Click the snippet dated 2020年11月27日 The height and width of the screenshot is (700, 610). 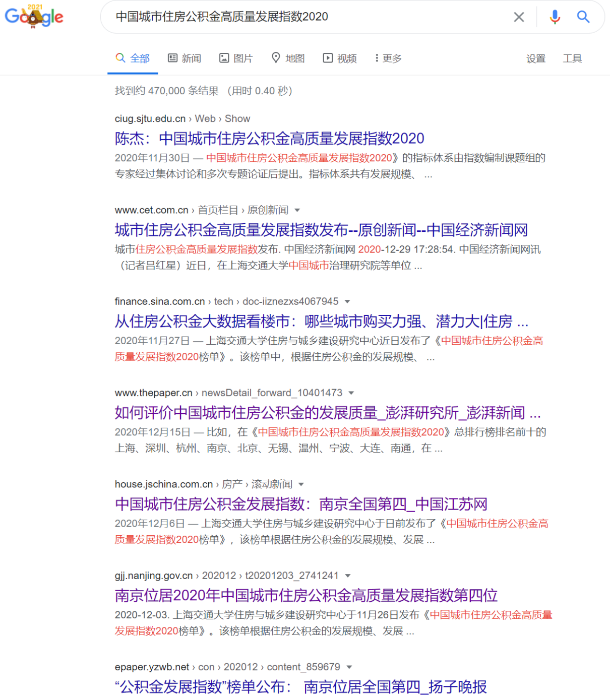(329, 349)
